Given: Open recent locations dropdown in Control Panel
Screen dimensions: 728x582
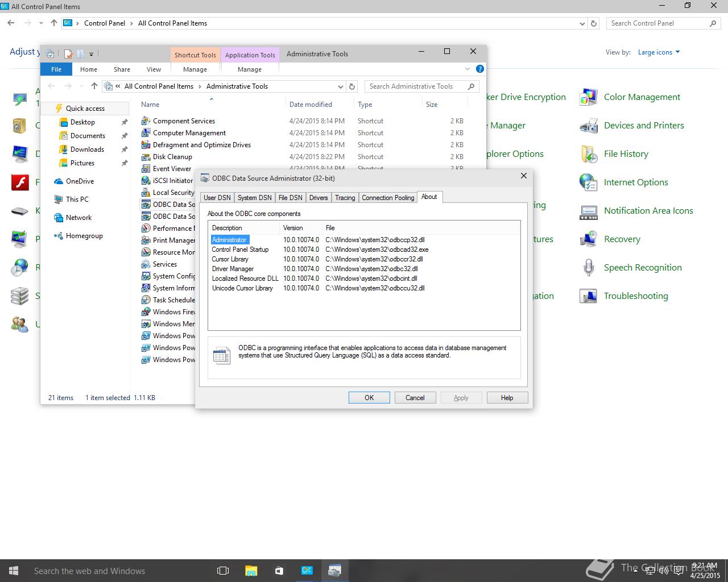Looking at the screenshot, I should (41, 23).
